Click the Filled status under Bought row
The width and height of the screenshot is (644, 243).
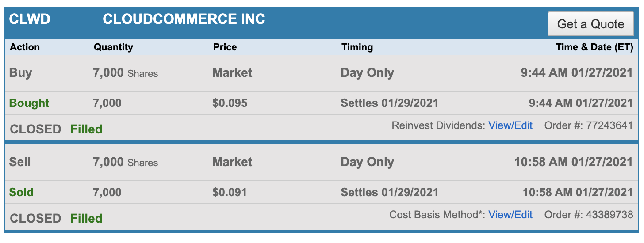click(x=86, y=129)
